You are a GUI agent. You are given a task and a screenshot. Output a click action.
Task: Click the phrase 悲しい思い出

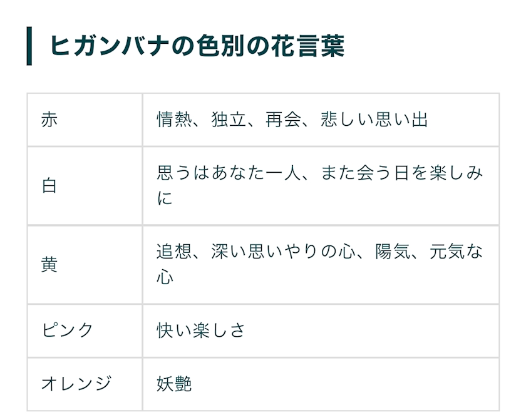click(x=374, y=120)
